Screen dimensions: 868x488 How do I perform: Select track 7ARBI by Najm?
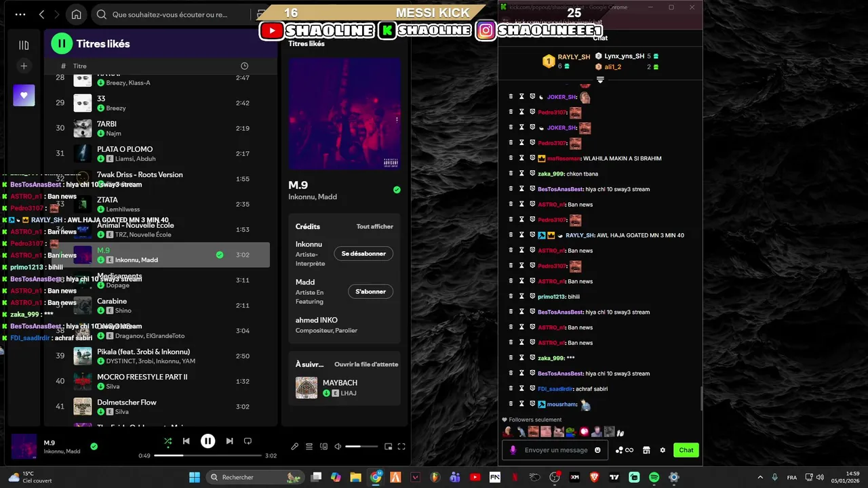tap(161, 128)
